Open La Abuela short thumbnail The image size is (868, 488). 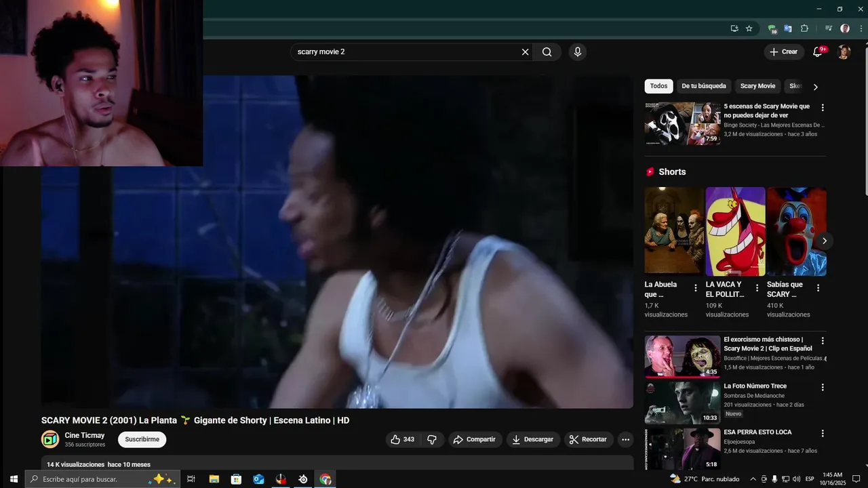click(674, 231)
